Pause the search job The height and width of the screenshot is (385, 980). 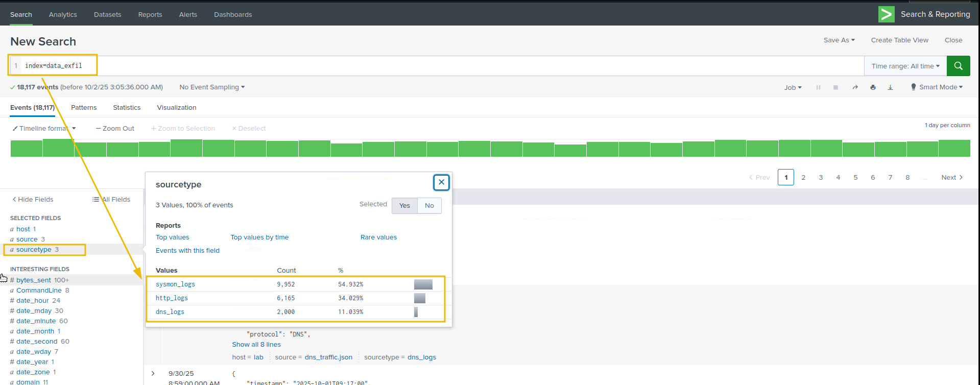coord(818,87)
